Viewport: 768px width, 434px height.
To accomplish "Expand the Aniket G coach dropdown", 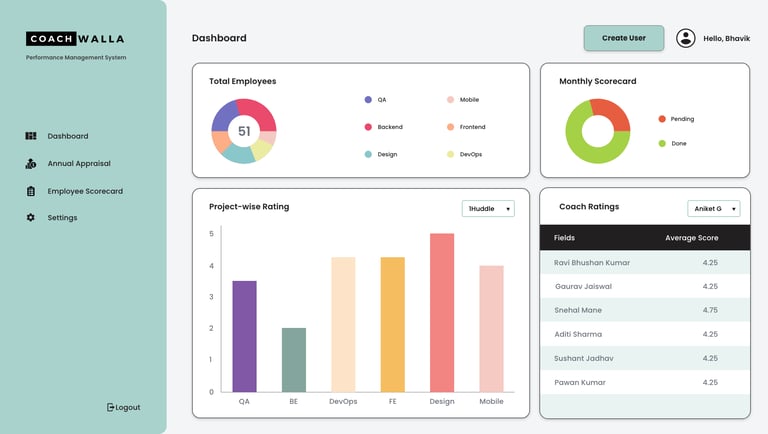I will [x=714, y=209].
